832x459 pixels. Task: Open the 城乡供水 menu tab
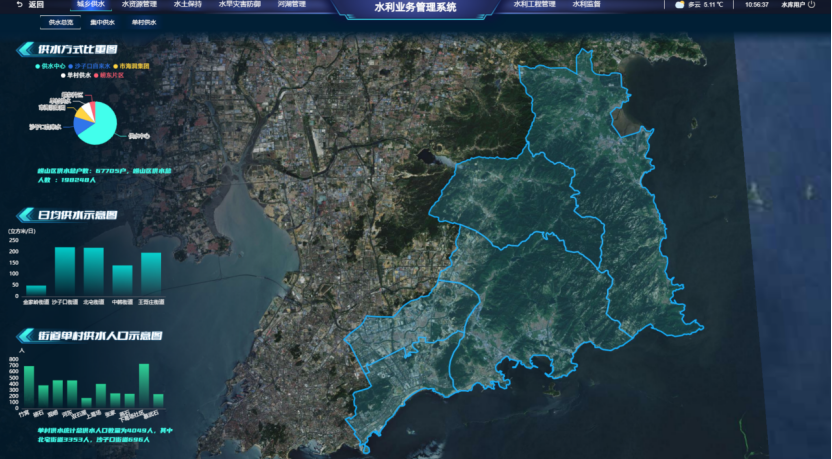[91, 4]
